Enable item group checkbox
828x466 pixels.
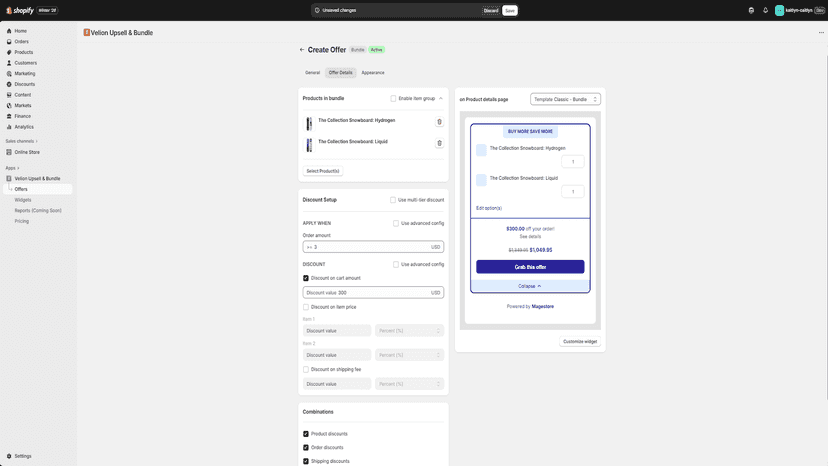pos(393,98)
